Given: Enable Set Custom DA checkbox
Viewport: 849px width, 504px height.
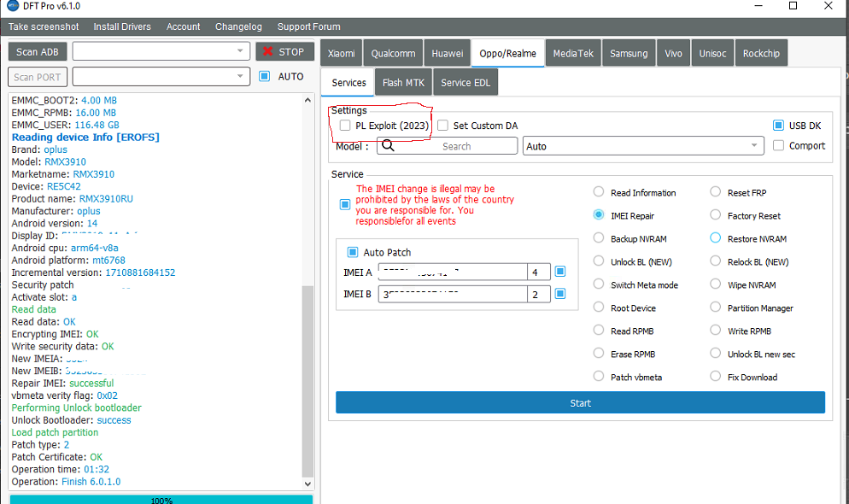Looking at the screenshot, I should (x=443, y=126).
